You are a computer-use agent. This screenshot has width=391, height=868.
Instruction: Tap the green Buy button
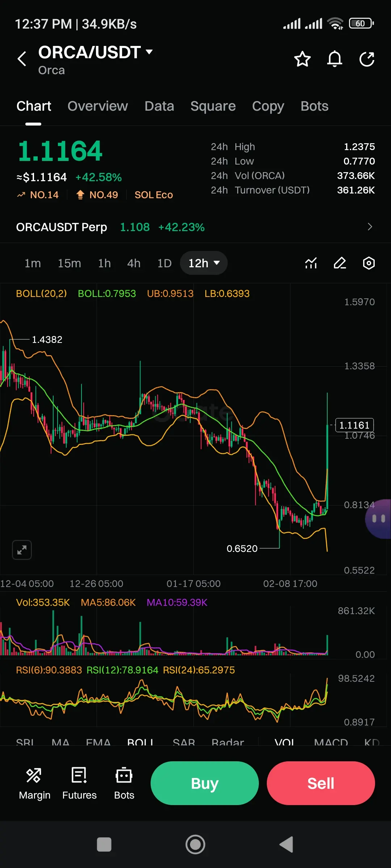(205, 783)
